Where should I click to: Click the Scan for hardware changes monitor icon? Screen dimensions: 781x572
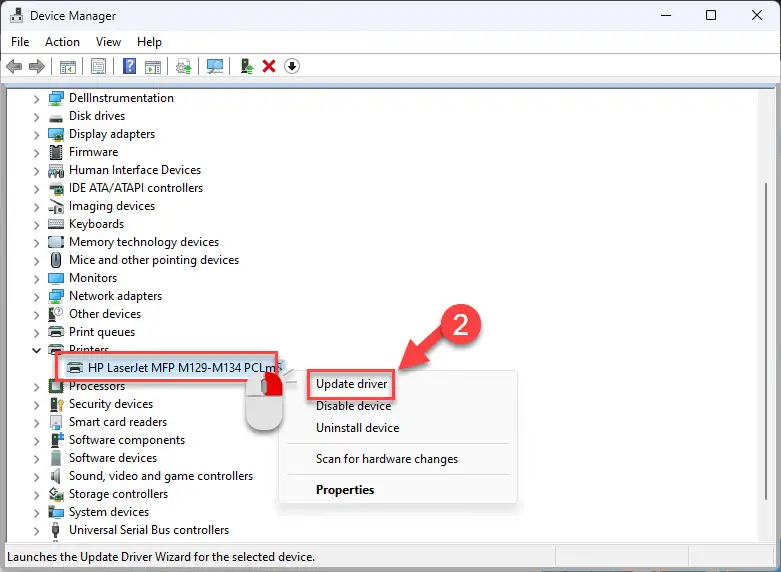tap(215, 66)
